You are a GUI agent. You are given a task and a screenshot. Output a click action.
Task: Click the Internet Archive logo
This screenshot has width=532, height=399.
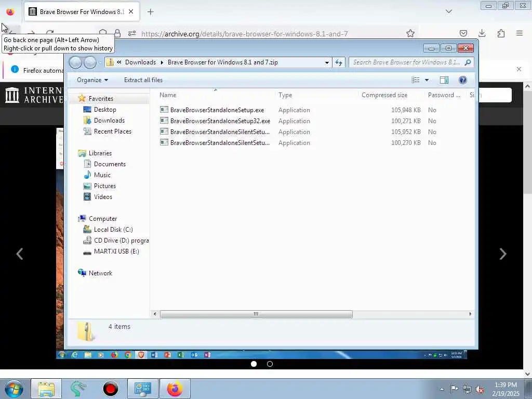(x=34, y=95)
